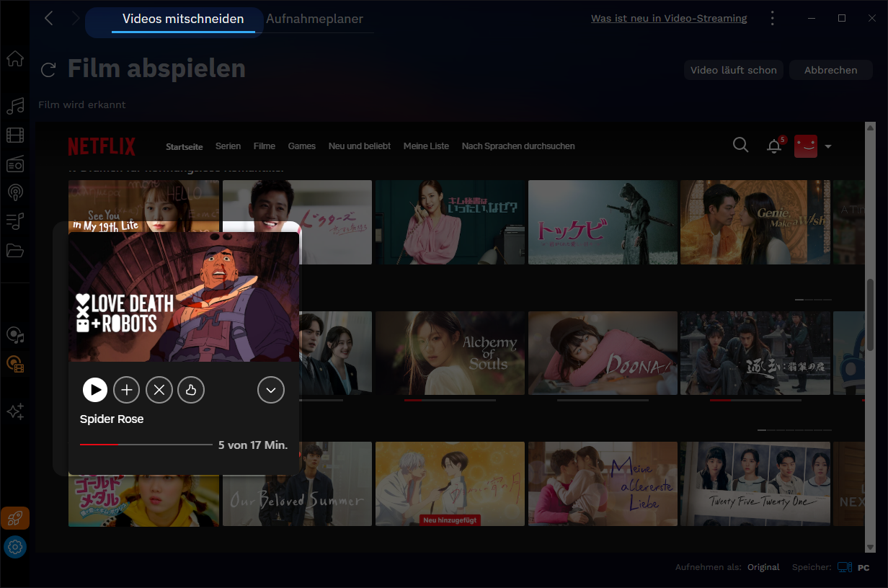Open Meine Liste on Netflix

click(426, 146)
